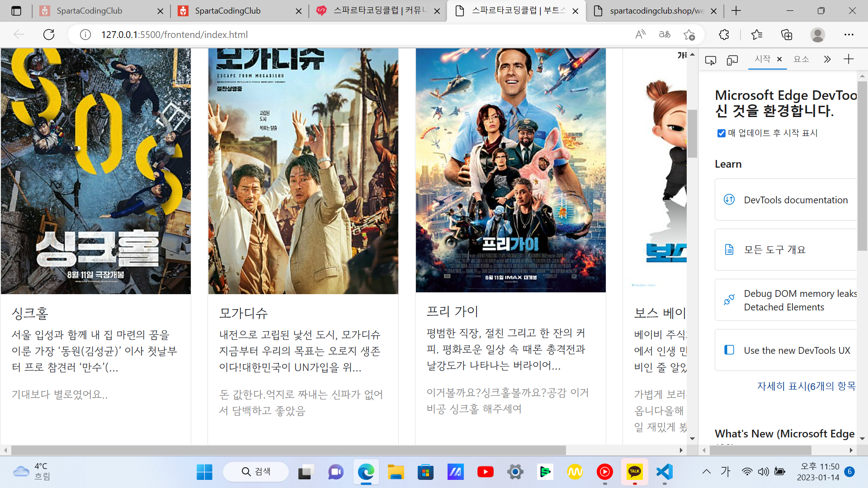Open the clock and date in taskbar

tap(818, 472)
